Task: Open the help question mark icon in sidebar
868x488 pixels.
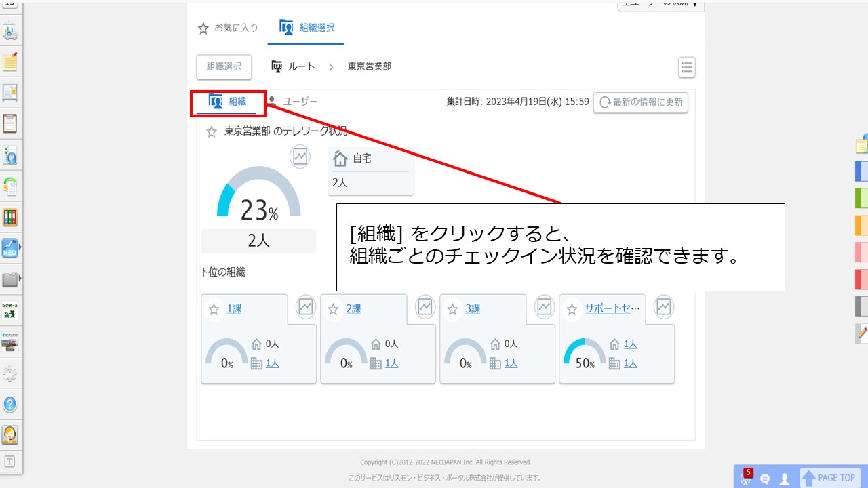Action: point(10,405)
